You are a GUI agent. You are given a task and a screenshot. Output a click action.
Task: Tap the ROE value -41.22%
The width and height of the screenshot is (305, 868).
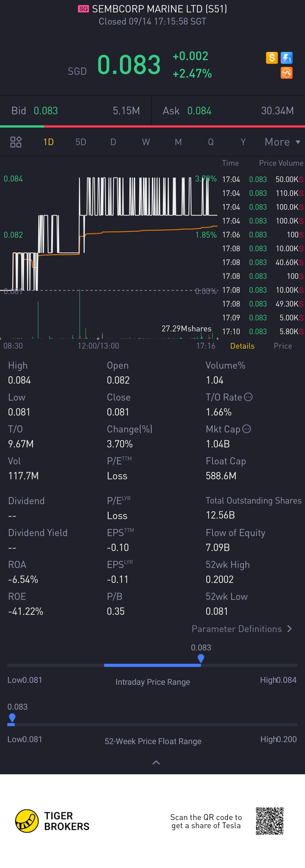(26, 611)
